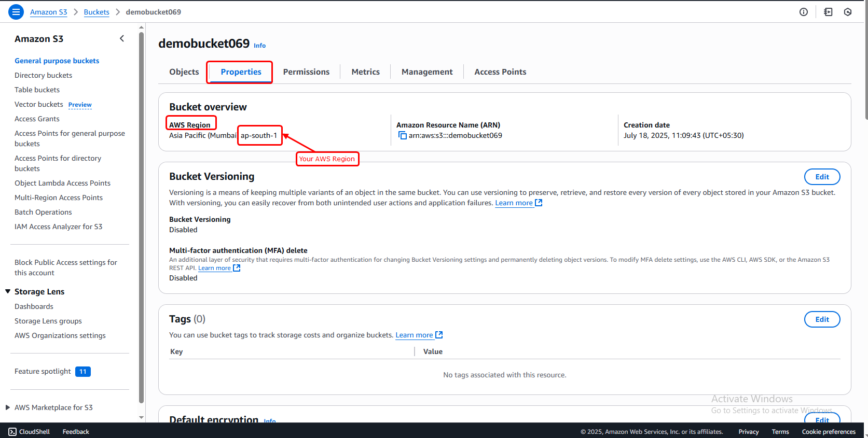Click the creation date July 18, 2025 value
868x438 pixels.
click(x=683, y=135)
